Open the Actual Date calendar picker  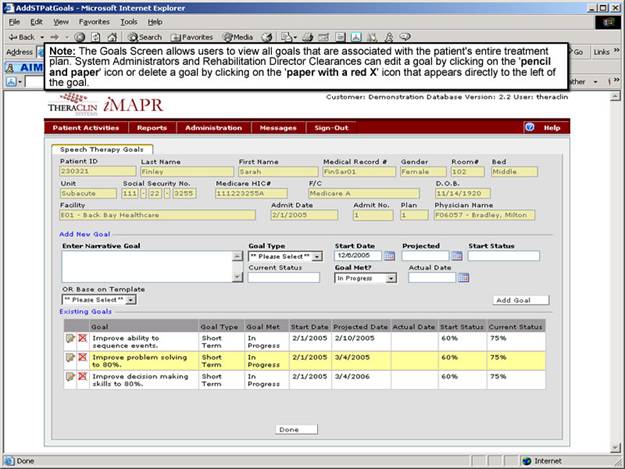click(x=463, y=278)
